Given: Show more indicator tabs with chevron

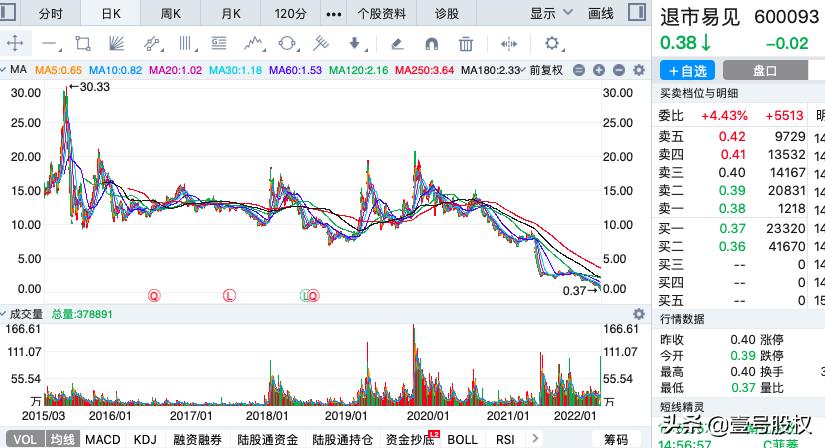Looking at the screenshot, I should [535, 439].
